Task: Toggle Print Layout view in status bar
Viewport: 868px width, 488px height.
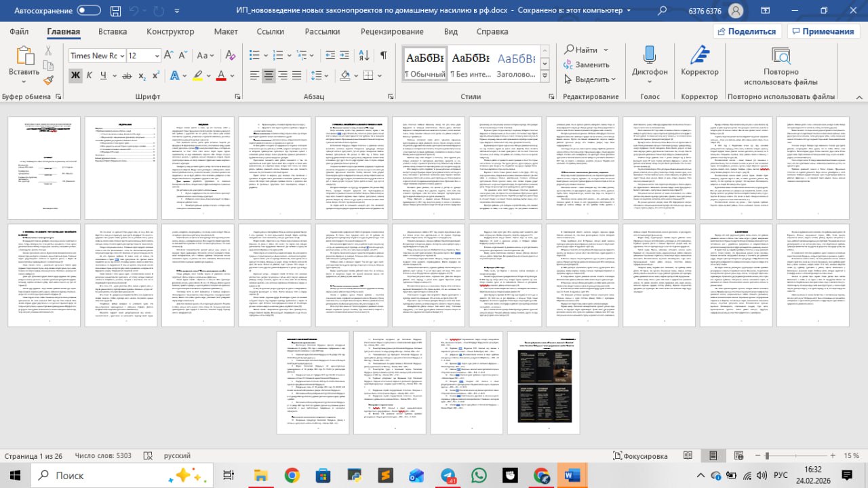Action: pyautogui.click(x=713, y=455)
